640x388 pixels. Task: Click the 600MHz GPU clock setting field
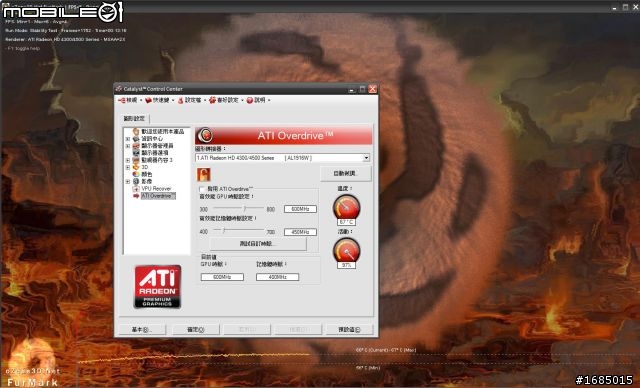tap(300, 209)
